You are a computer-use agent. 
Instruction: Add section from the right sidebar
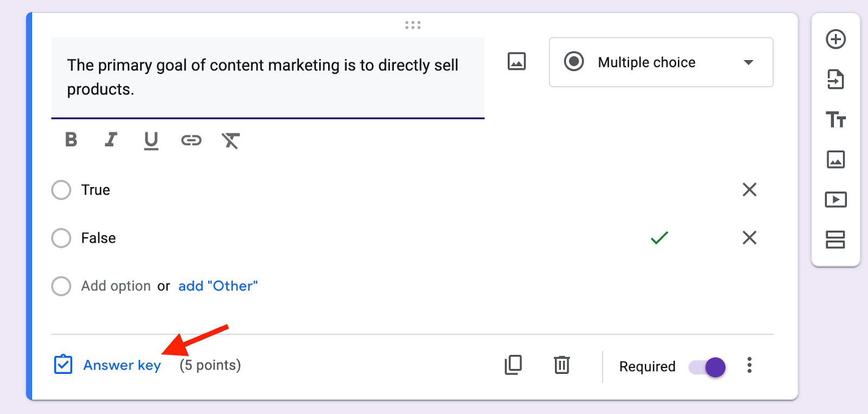coord(835,240)
